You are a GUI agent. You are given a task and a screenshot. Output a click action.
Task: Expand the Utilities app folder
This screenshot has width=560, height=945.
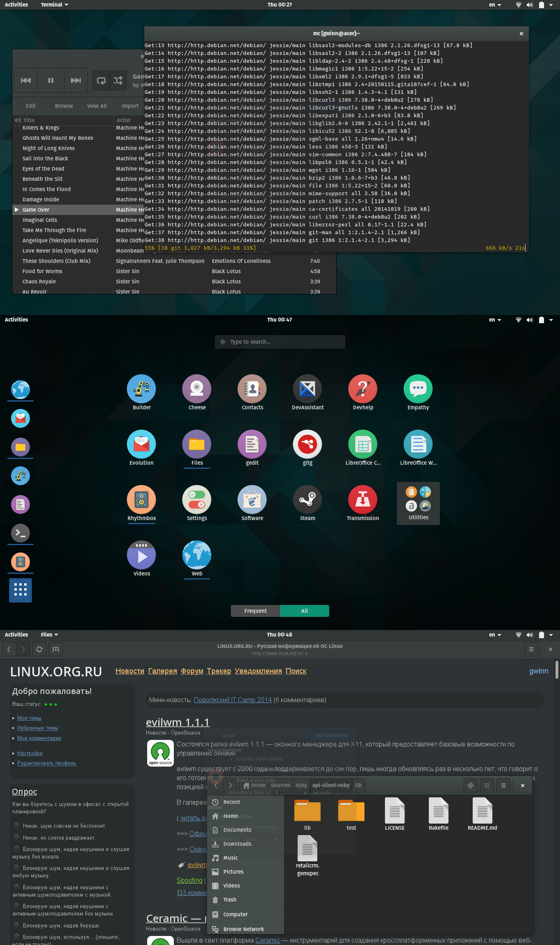[x=418, y=503]
